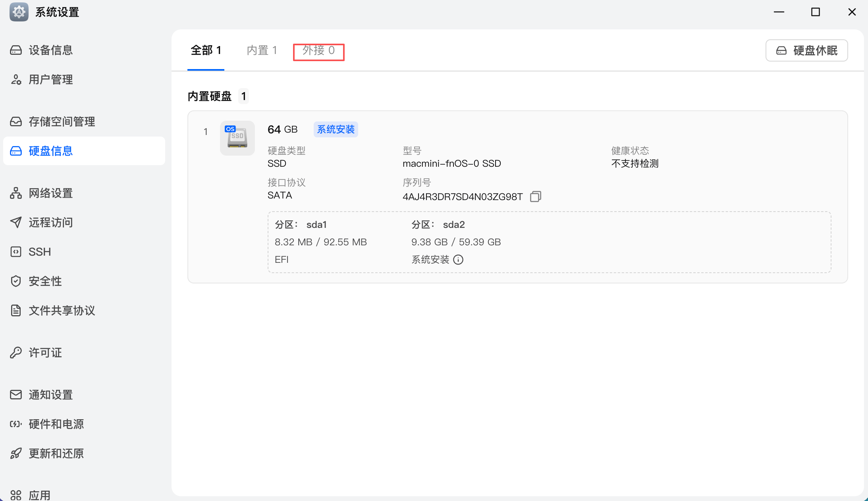Screen dimensions: 868x501
Task: Click info icon next to 系统安装 partition
Action: [x=458, y=260]
